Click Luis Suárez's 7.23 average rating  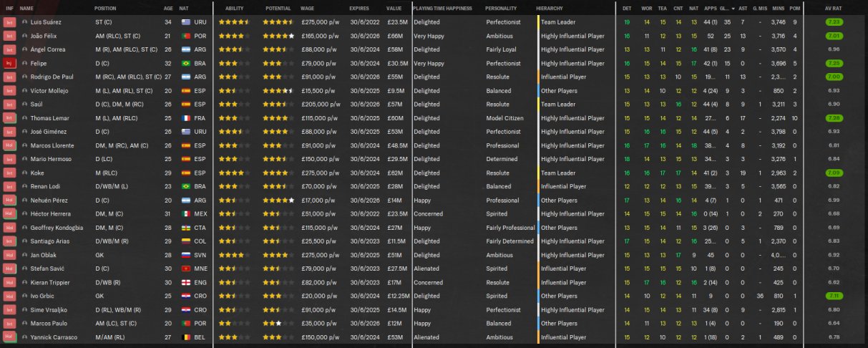click(x=834, y=22)
